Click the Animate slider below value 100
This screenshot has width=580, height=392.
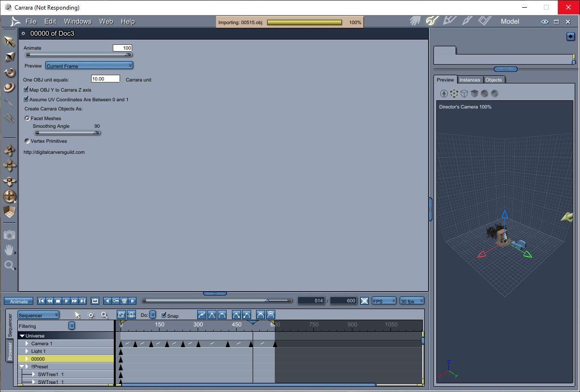[79, 54]
